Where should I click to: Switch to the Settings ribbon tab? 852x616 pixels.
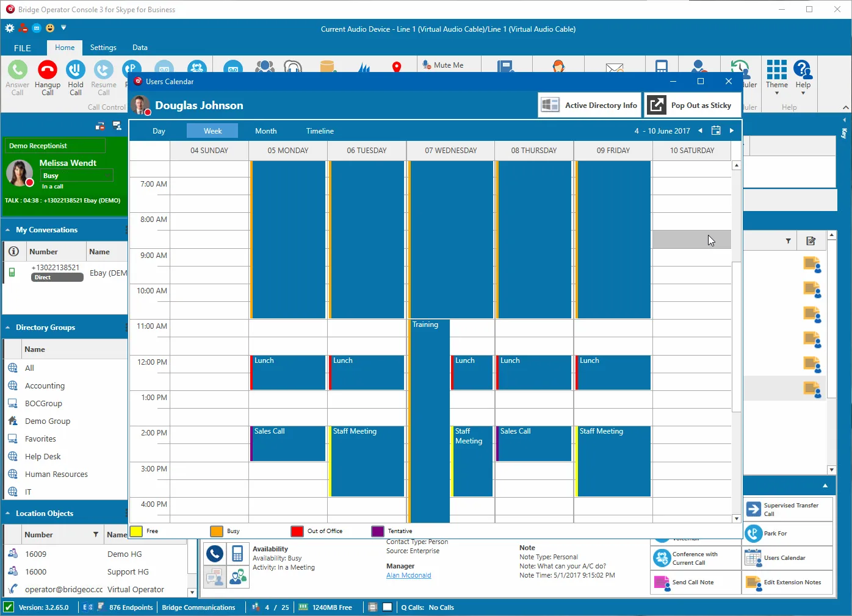(103, 48)
